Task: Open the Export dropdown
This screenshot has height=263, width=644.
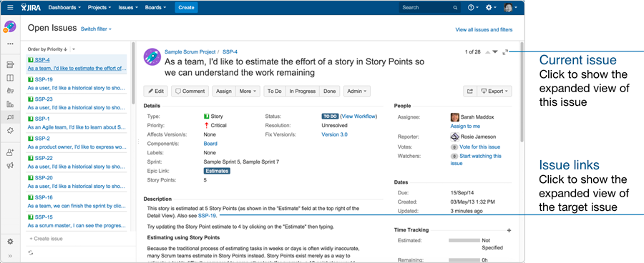Action: pos(494,91)
